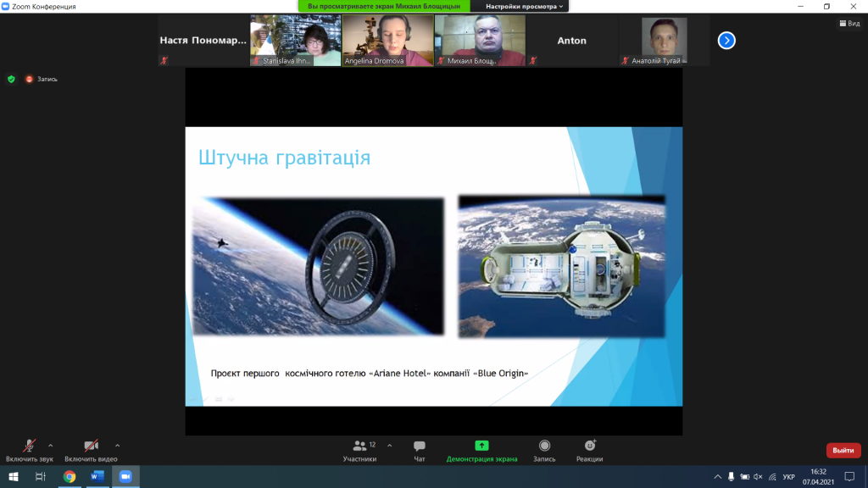The width and height of the screenshot is (868, 488).
Task: Click the battery icon in system tray
Action: coord(745,476)
